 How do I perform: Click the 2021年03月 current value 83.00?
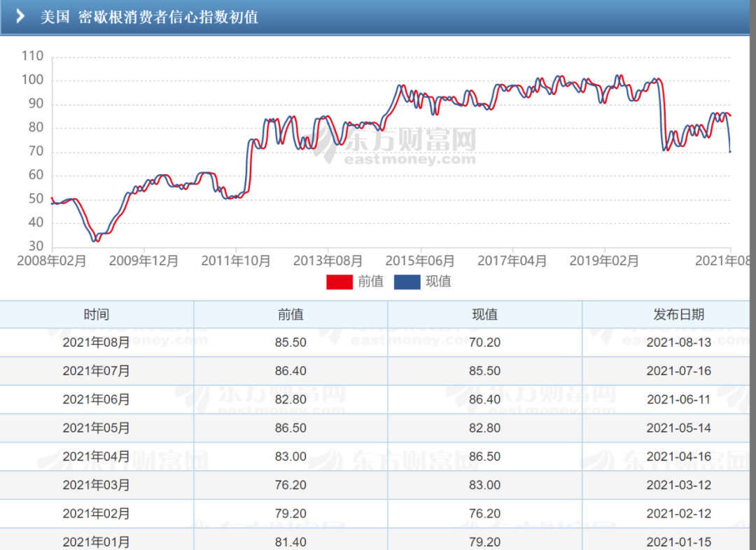(x=484, y=485)
